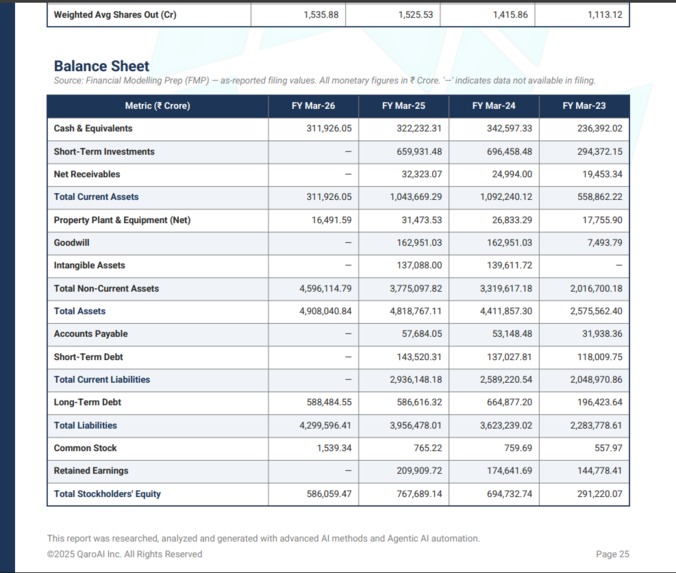Image resolution: width=676 pixels, height=573 pixels.
Task: Select the Goodwill row label
Action: pos(72,243)
